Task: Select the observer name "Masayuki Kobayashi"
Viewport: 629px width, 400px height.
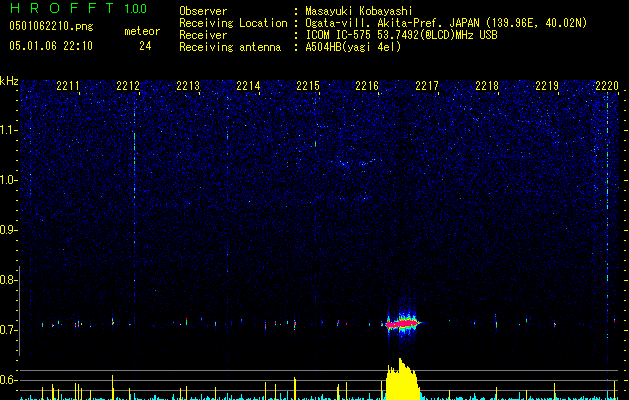Action: 359,11
